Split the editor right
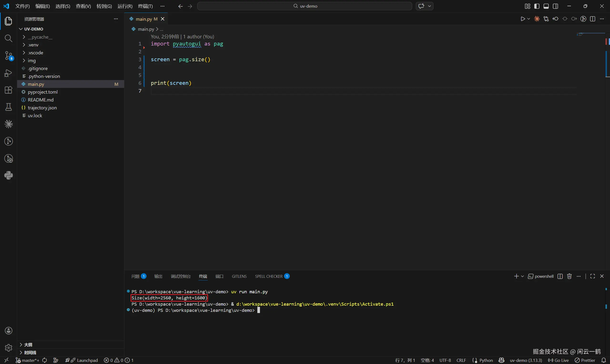Image resolution: width=610 pixels, height=364 pixels. tap(593, 19)
